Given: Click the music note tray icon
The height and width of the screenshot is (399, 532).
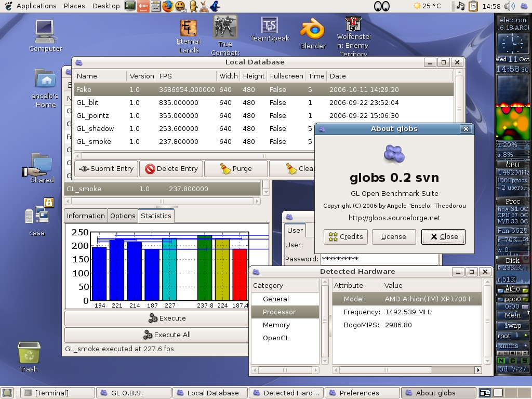Looking at the screenshot, I should (x=460, y=6).
